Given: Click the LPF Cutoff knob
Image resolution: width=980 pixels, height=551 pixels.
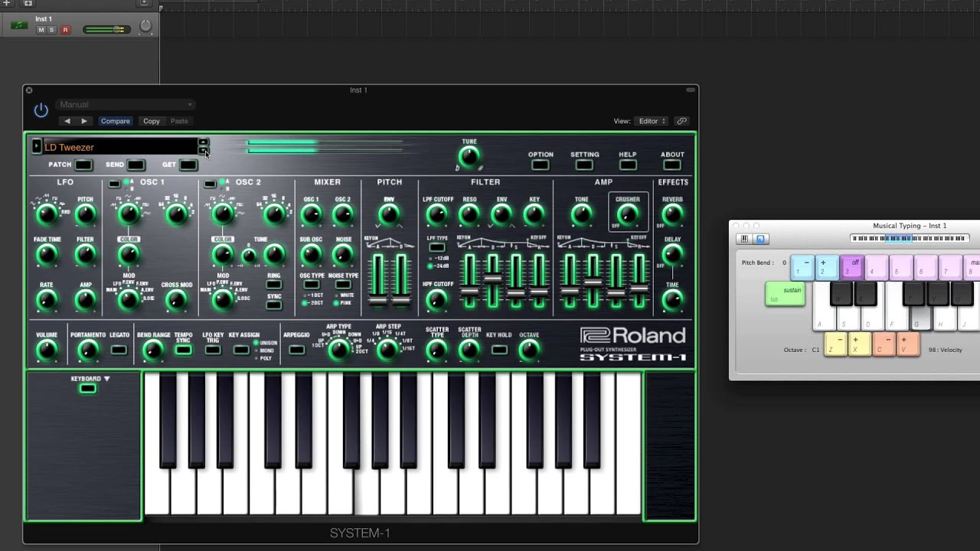Looking at the screenshot, I should click(x=437, y=215).
